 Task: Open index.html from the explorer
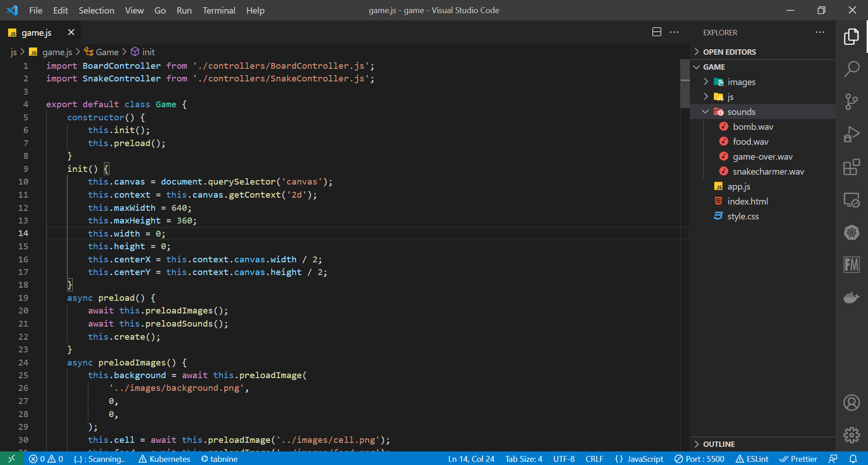pos(747,201)
